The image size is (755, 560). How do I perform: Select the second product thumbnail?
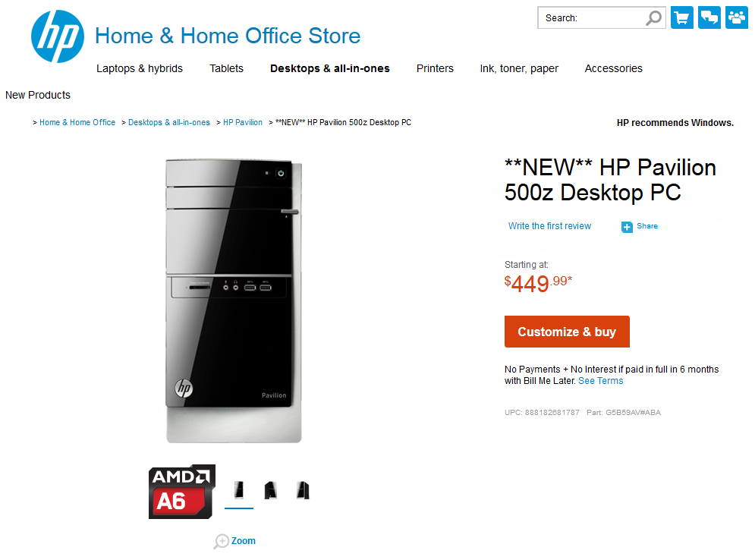click(270, 490)
